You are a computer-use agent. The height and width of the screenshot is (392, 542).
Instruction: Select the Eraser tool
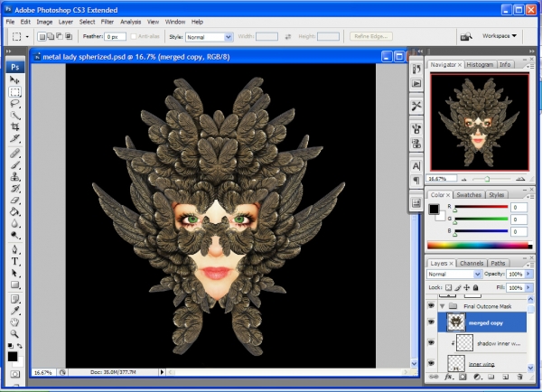pyautogui.click(x=14, y=201)
